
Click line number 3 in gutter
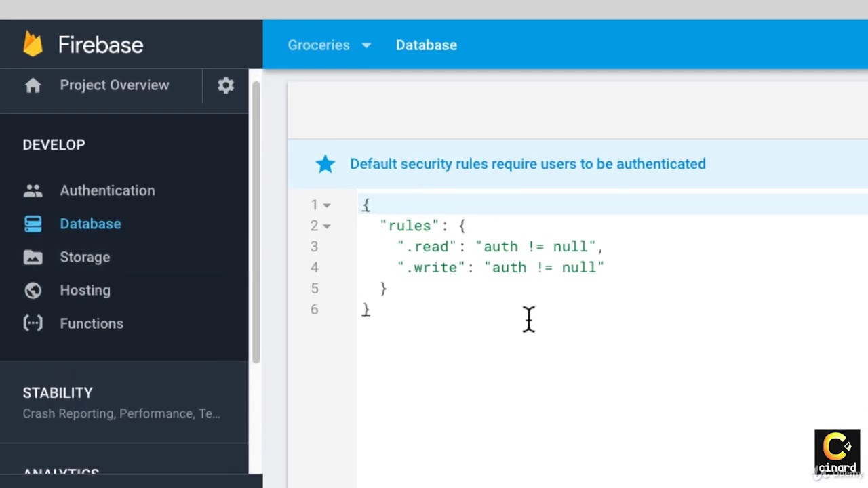(x=314, y=247)
